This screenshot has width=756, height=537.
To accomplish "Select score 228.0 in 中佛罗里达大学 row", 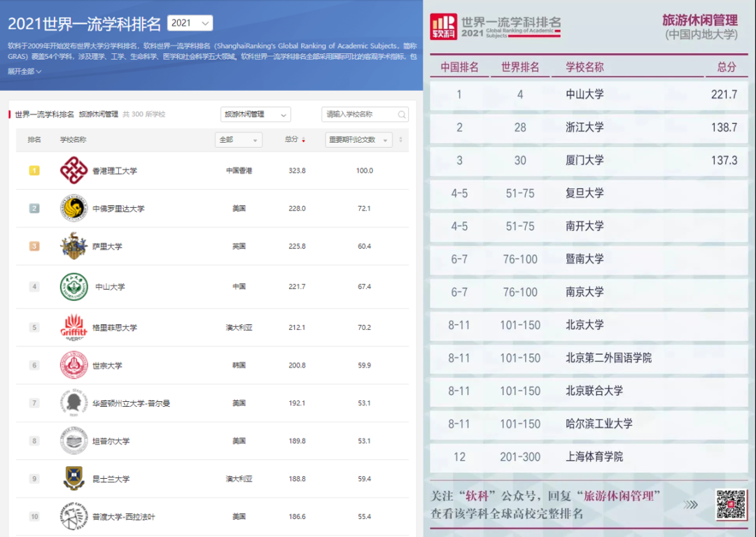I will click(x=297, y=209).
